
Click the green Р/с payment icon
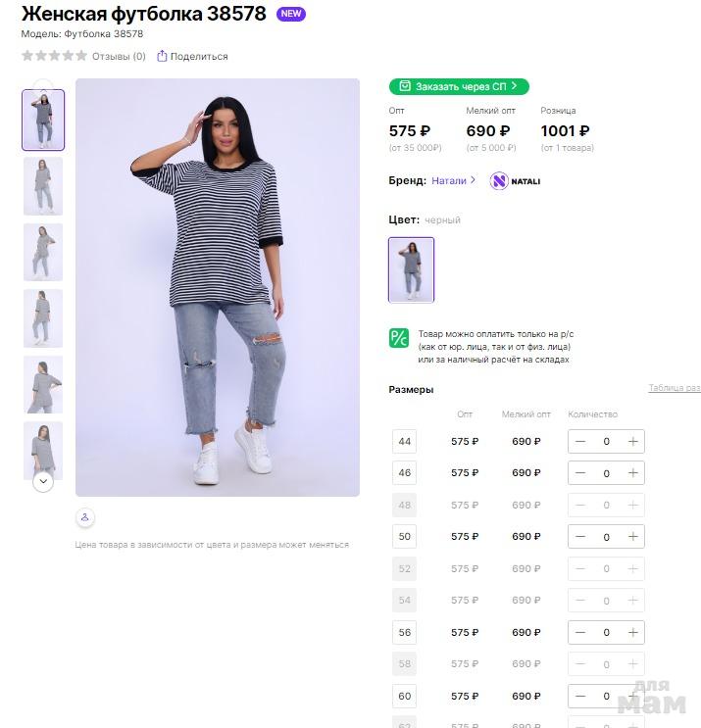click(399, 338)
